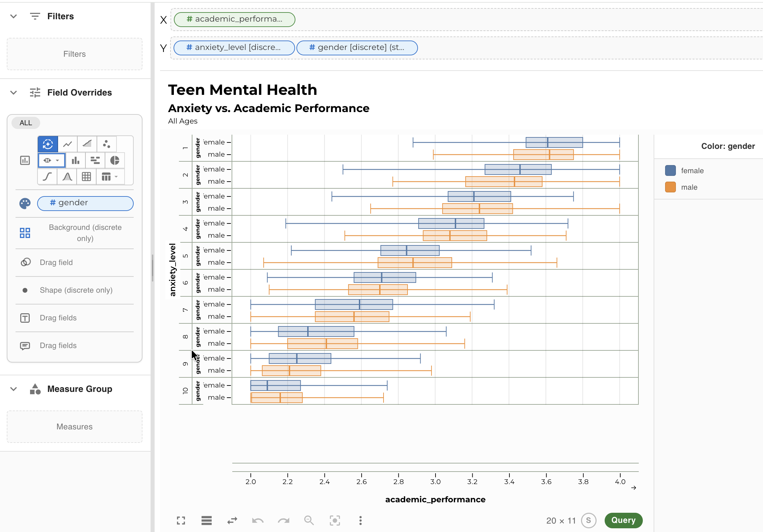763x532 pixels.
Task: Click the female legend color swatch
Action: pos(670,170)
